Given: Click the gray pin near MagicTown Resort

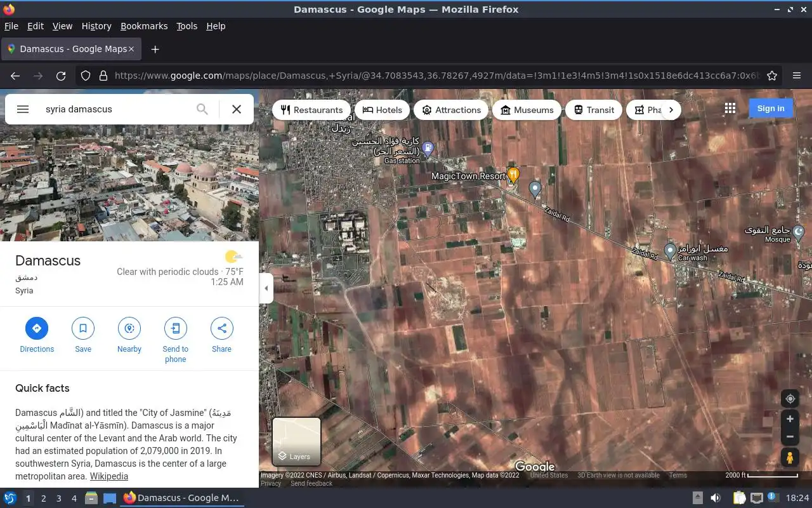Looking at the screenshot, I should pos(535,189).
